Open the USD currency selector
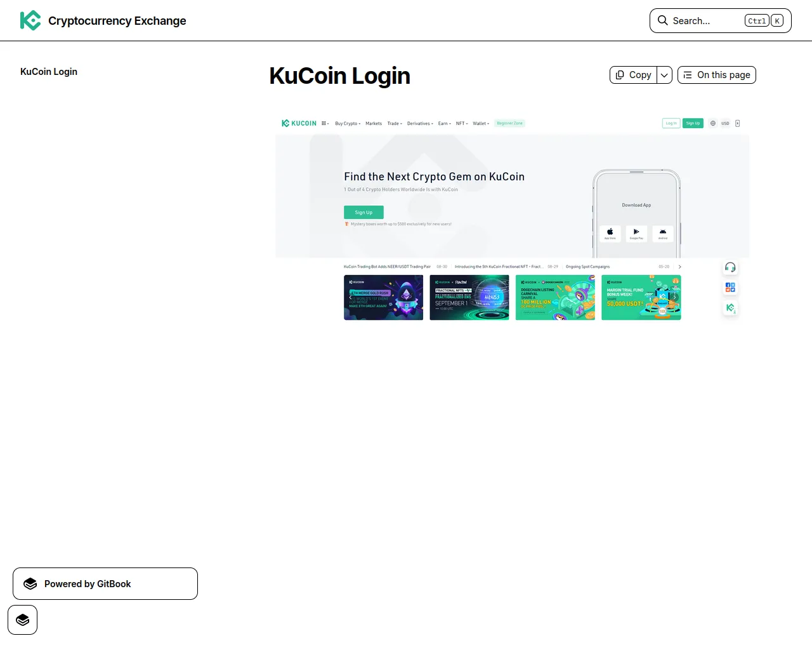 [725, 123]
